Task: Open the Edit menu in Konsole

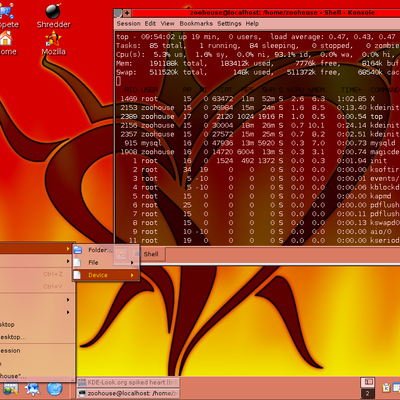Action: [150, 24]
